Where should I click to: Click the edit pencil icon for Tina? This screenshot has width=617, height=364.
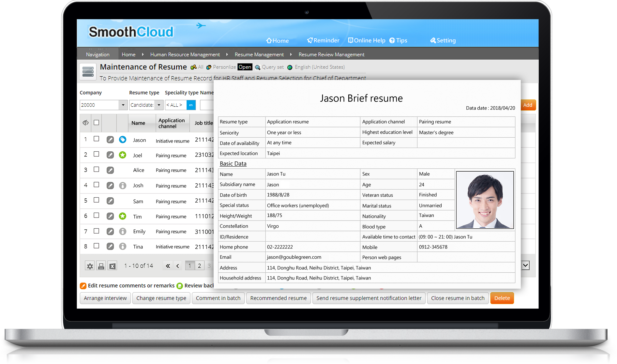pyautogui.click(x=110, y=246)
